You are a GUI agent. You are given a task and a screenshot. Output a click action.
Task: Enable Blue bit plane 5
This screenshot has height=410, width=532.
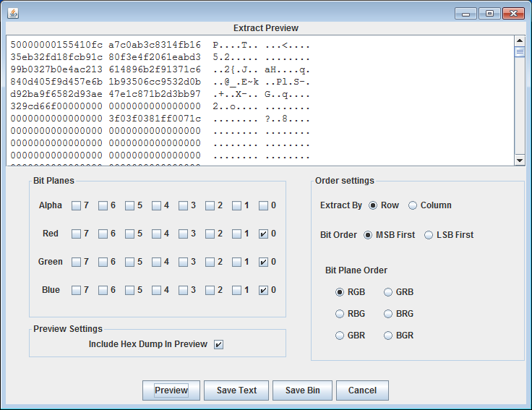[130, 290]
